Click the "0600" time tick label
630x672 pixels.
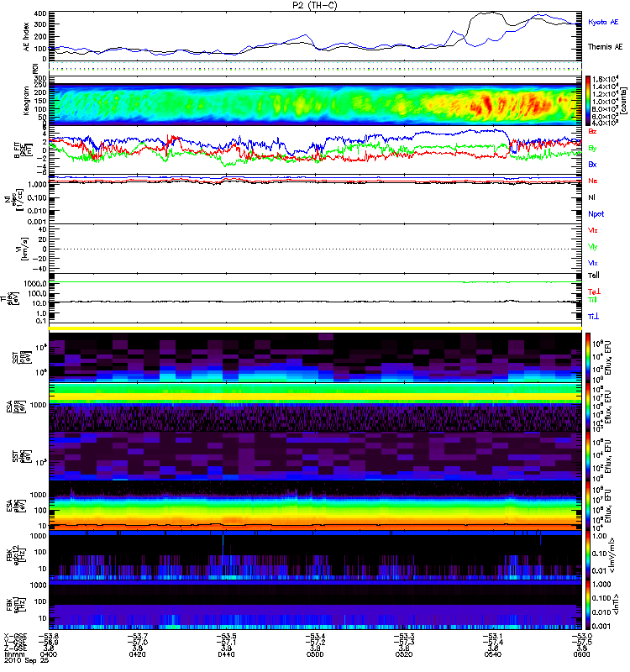tap(581, 654)
